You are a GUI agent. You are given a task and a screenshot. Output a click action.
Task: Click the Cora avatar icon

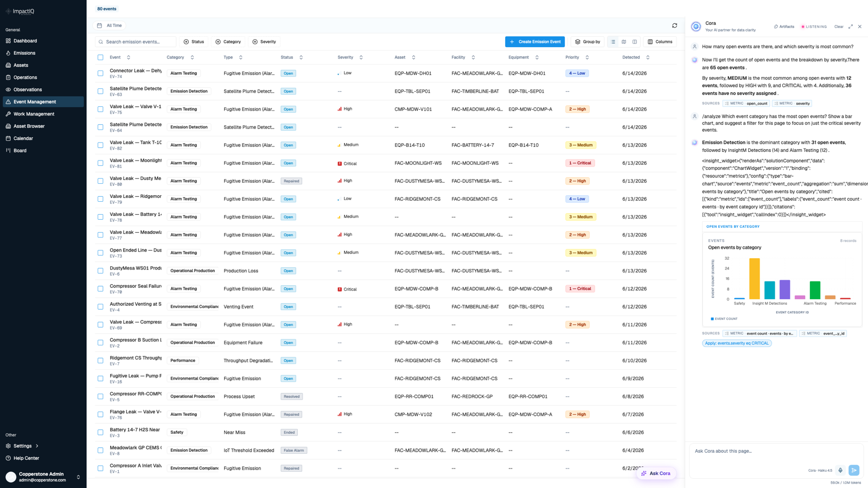(696, 27)
